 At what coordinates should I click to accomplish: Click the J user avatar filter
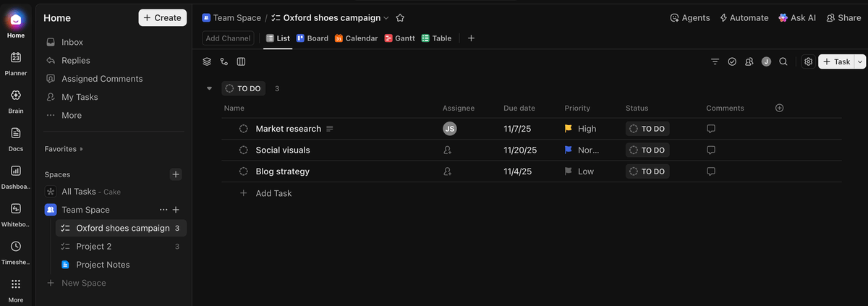click(766, 62)
